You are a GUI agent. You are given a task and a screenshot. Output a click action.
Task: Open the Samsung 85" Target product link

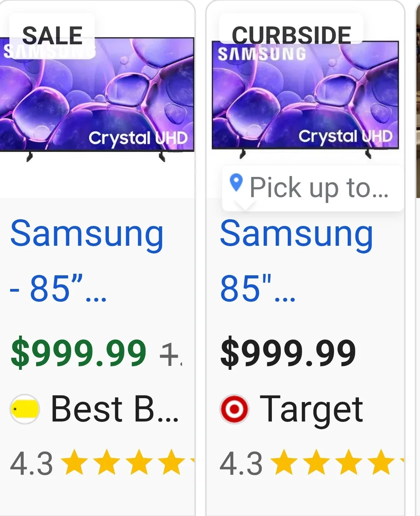(x=296, y=233)
